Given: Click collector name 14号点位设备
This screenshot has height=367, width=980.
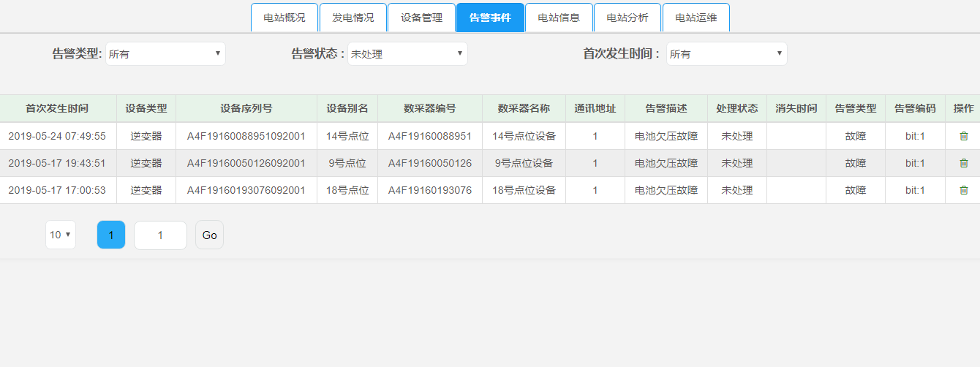Looking at the screenshot, I should coord(524,136).
